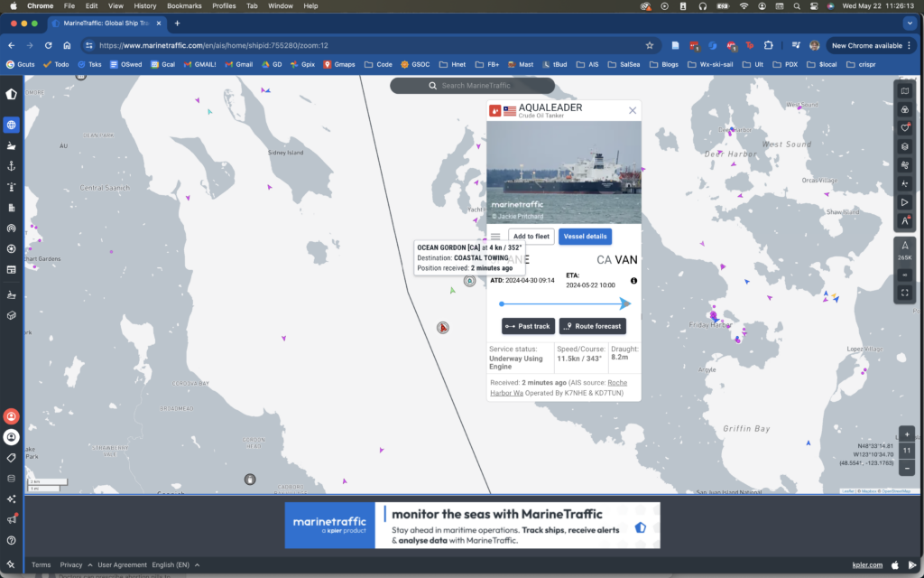Click the Vessel details button
The height and width of the screenshot is (578, 924).
coord(585,237)
